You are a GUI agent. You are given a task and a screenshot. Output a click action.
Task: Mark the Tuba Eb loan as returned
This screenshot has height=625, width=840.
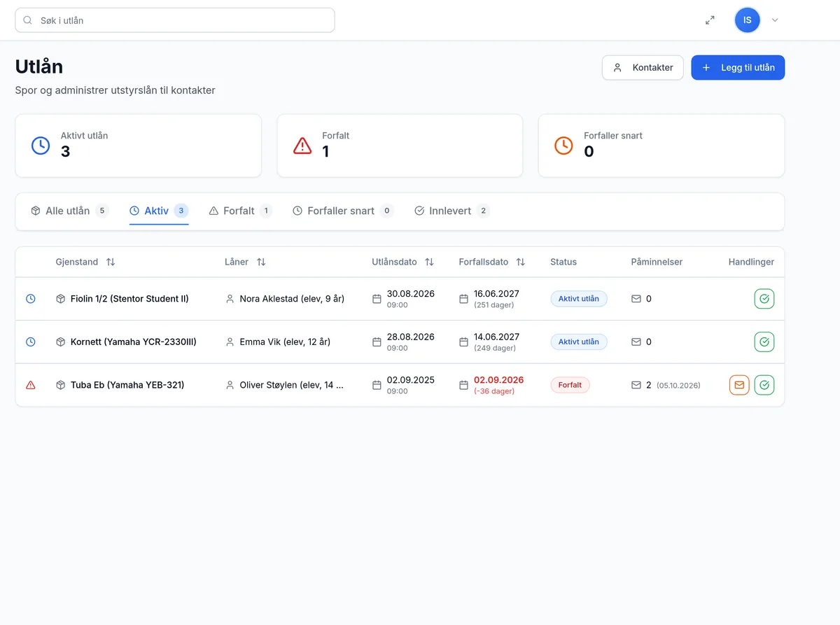click(x=764, y=385)
